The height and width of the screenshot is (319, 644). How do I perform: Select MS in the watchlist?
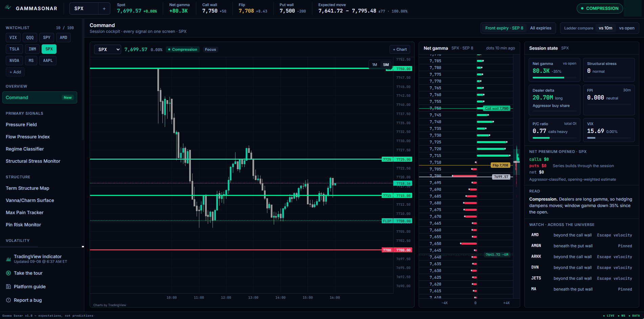click(31, 61)
